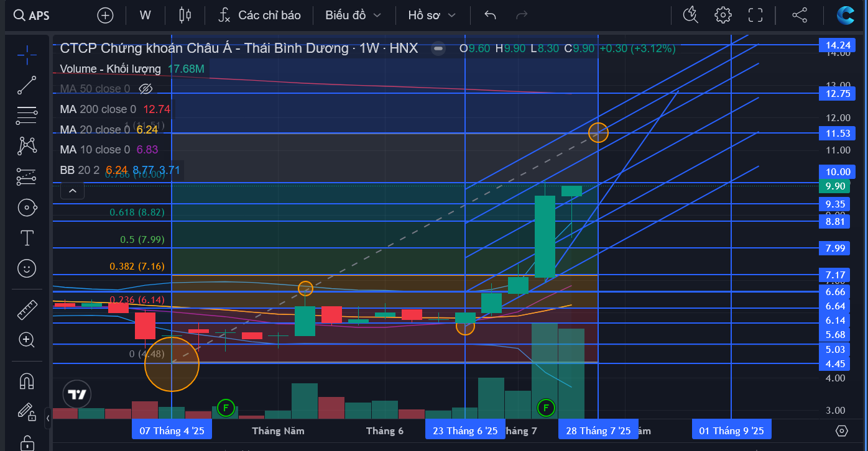Click the 01 Tháng 9 '25 date label
Viewport: 868px width, 451px height.
coord(731,430)
